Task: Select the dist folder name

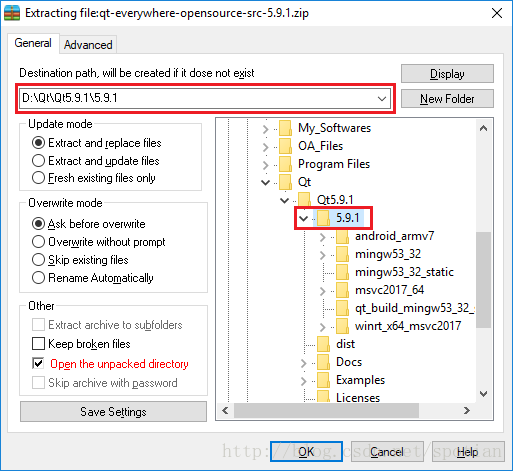Action: [x=345, y=344]
